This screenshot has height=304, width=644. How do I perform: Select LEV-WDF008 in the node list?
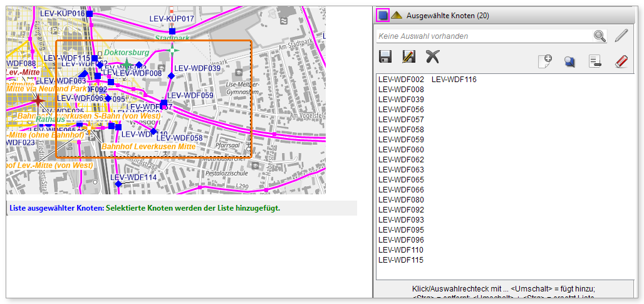[x=401, y=90]
